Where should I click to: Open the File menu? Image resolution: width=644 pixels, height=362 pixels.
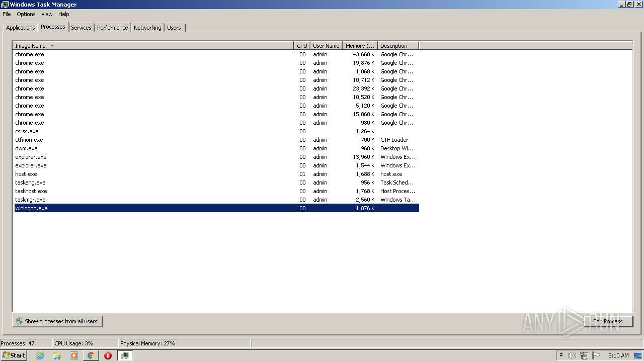(x=7, y=14)
